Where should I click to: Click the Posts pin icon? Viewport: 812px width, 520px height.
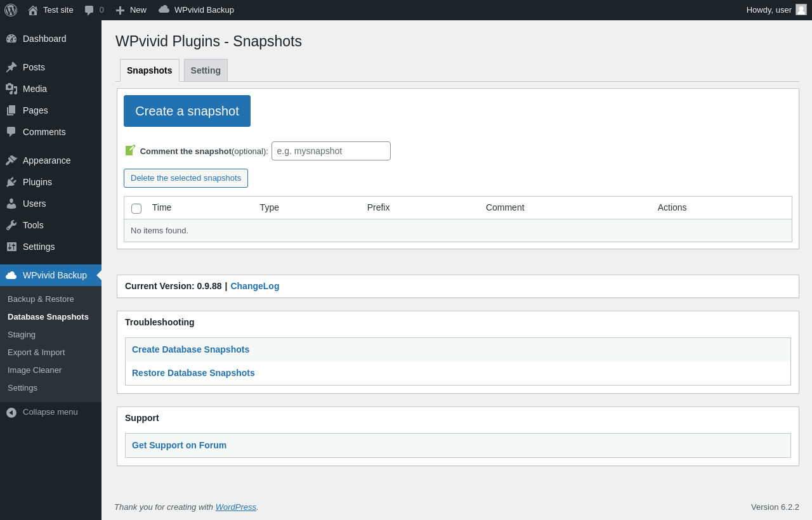tap(11, 67)
